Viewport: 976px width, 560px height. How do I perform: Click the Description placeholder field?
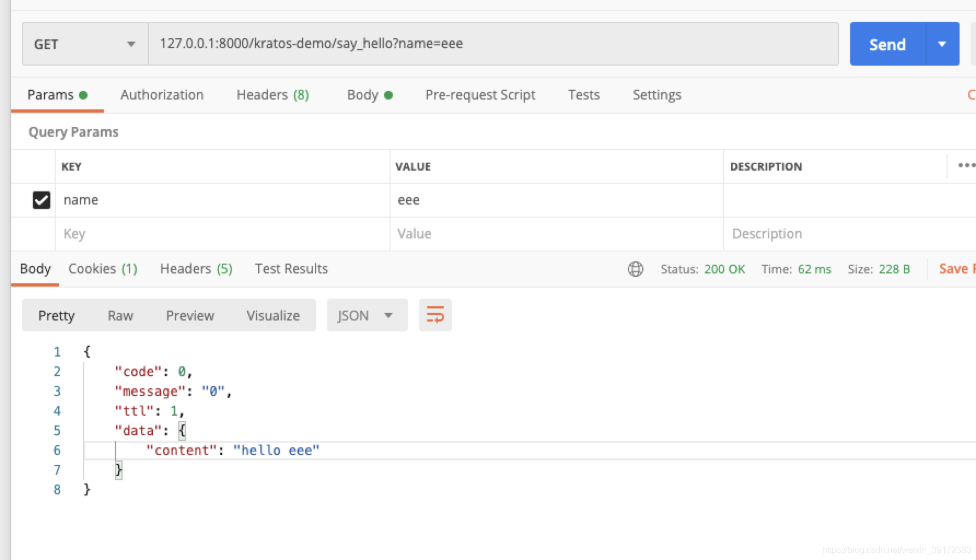(x=850, y=234)
